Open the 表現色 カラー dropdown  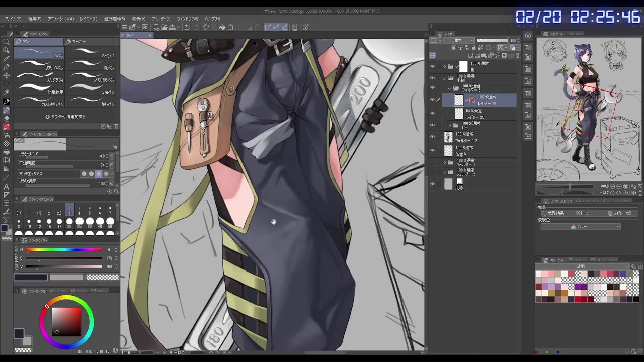(581, 227)
